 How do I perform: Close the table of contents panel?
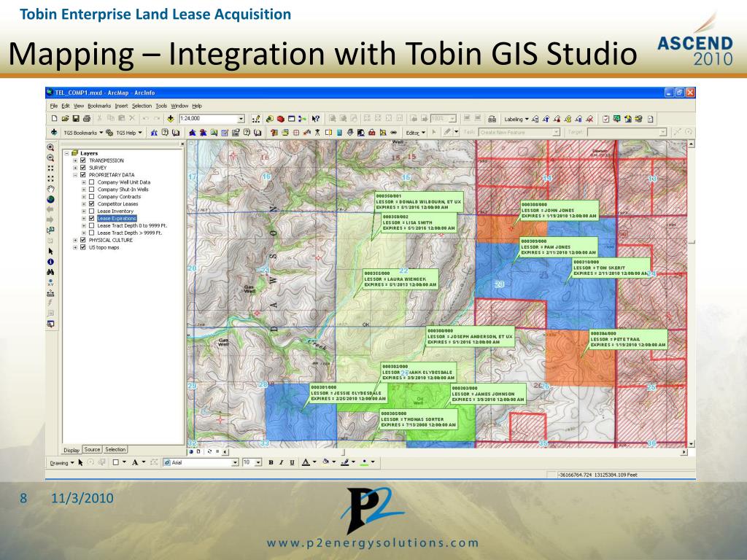click(182, 144)
